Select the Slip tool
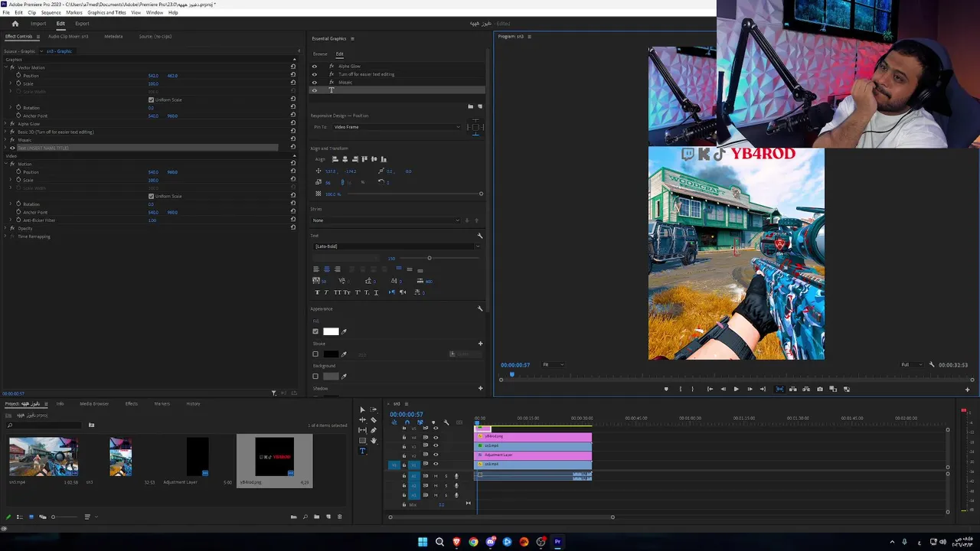Screen dimensions: 980x551 point(362,430)
